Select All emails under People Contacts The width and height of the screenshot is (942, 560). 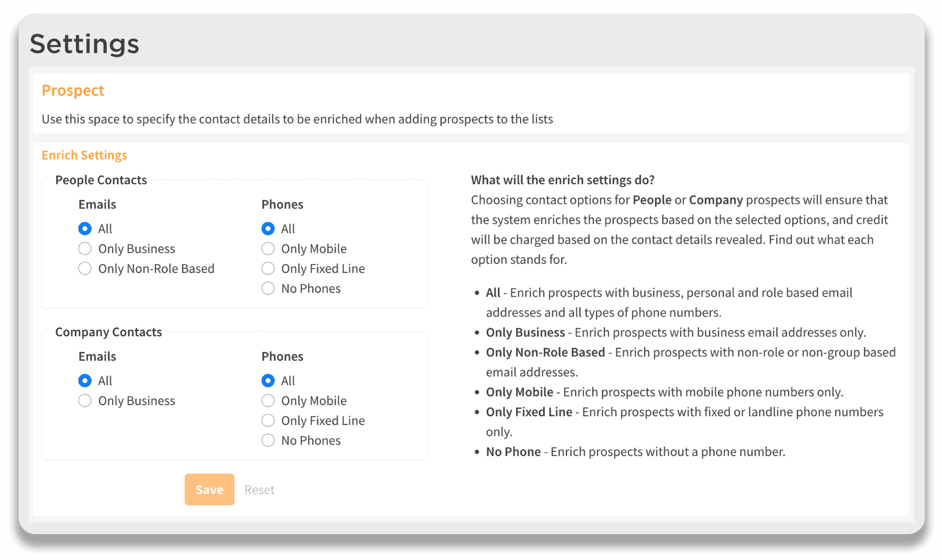85,228
